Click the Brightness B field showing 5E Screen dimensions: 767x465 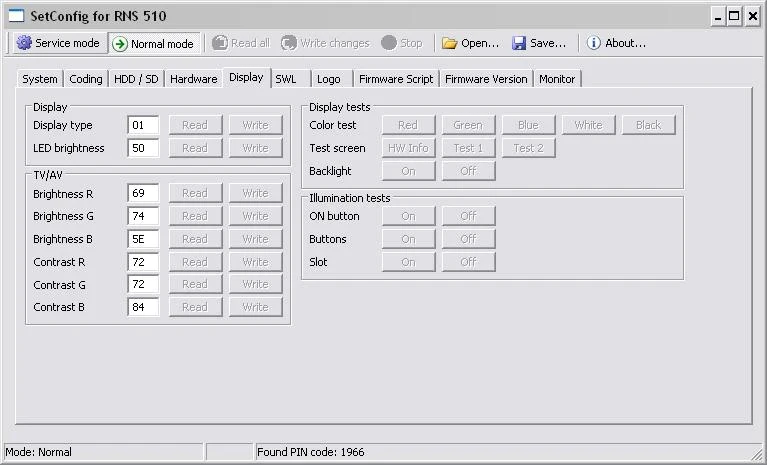[143, 239]
